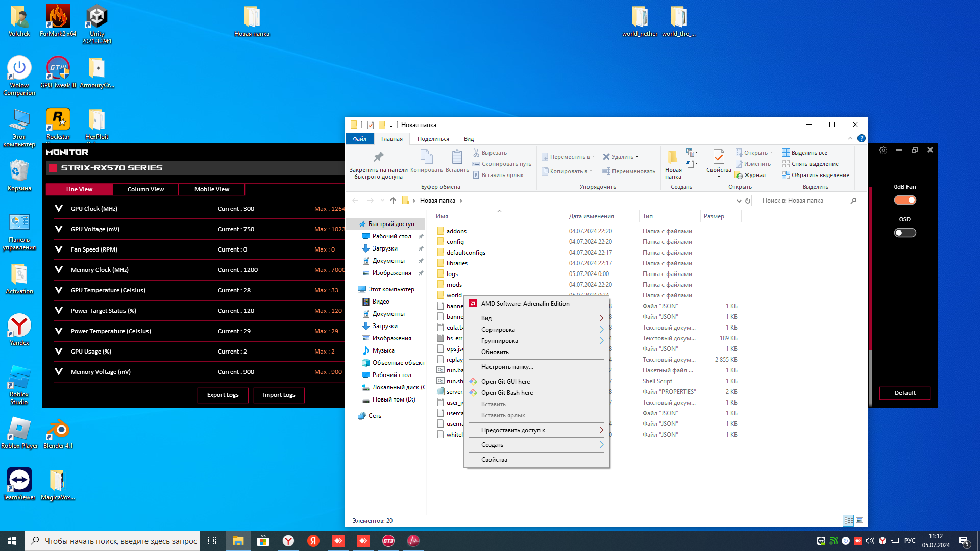This screenshot has height=551, width=980.
Task: Switch to Mobile View tab
Action: (212, 189)
